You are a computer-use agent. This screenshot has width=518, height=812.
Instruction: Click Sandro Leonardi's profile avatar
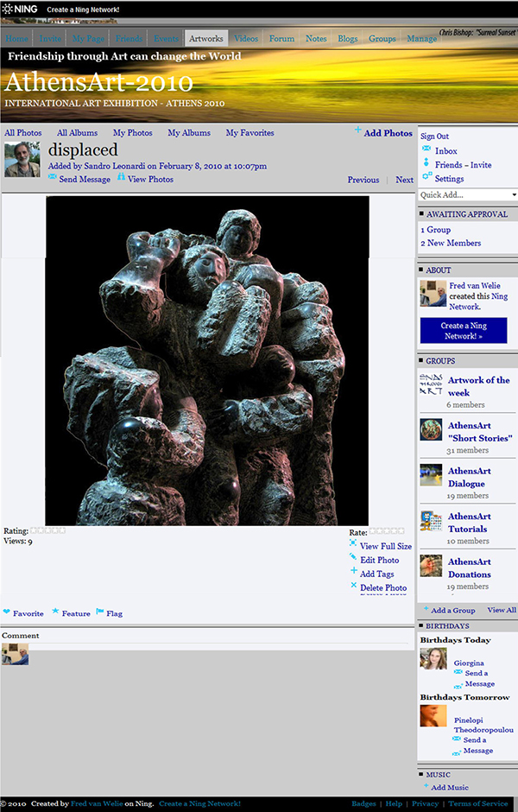(x=22, y=160)
